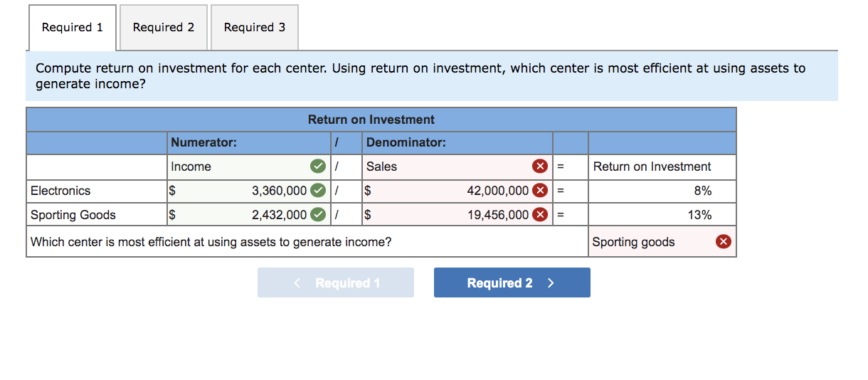Click red X beside Sales denominator
The width and height of the screenshot is (868, 380).
point(540,167)
